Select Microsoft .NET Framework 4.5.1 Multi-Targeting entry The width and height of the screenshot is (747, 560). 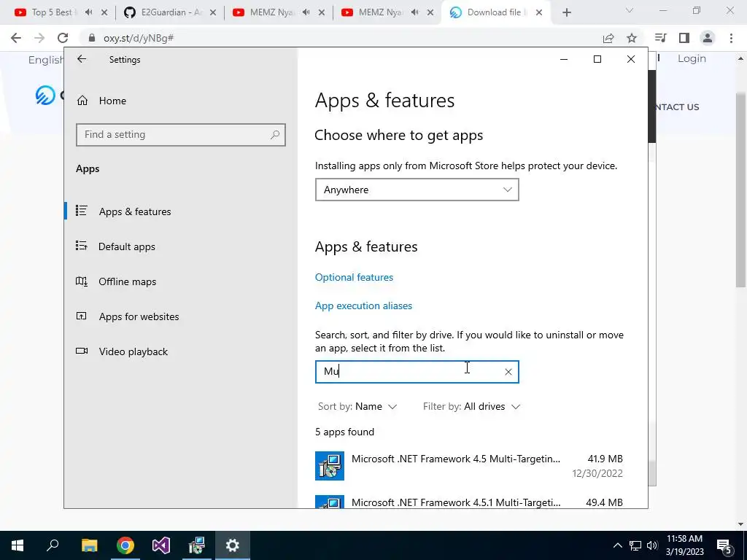pos(469,502)
